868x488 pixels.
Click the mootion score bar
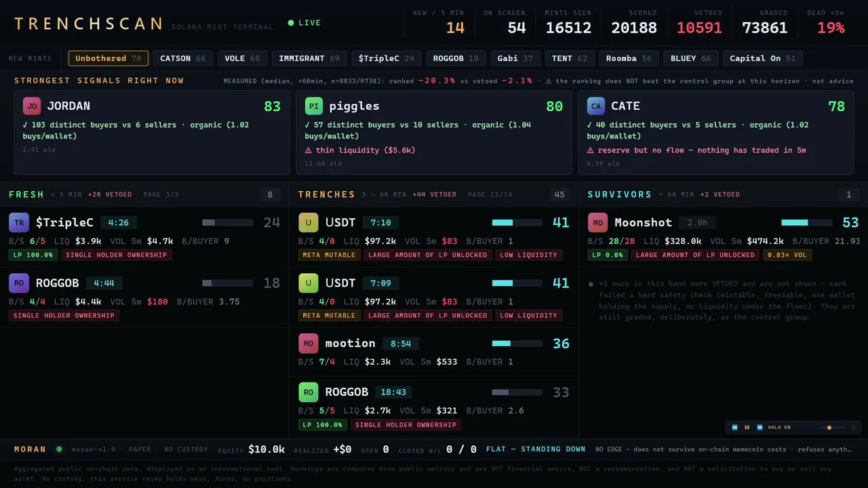tap(517, 344)
